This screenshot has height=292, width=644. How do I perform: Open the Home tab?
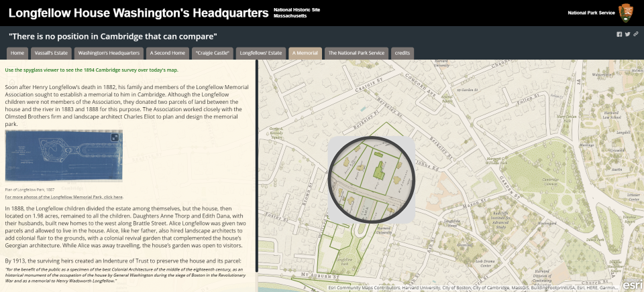tap(17, 53)
